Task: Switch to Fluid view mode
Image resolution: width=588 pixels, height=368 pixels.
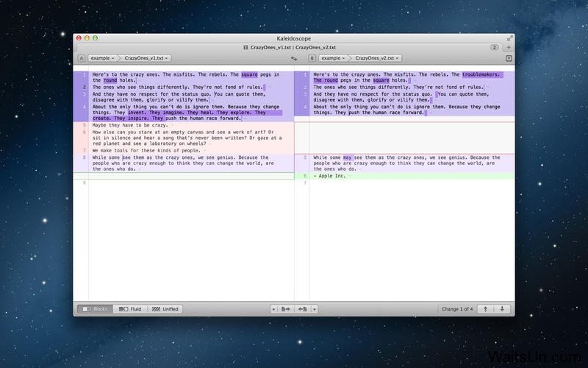Action: coord(129,309)
